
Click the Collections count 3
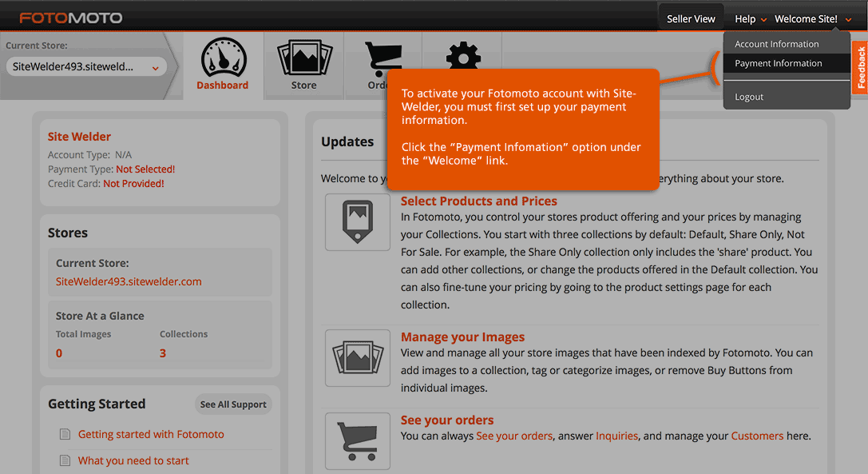tap(163, 353)
